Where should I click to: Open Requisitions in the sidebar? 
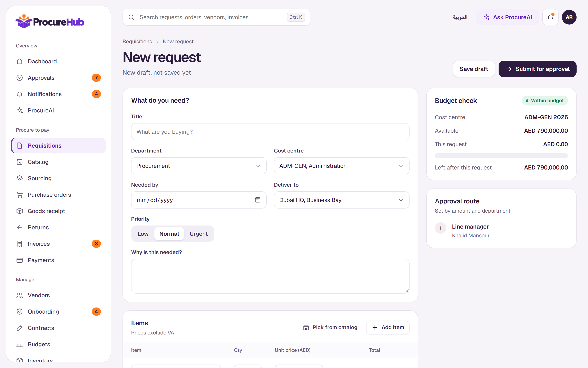coord(59,146)
